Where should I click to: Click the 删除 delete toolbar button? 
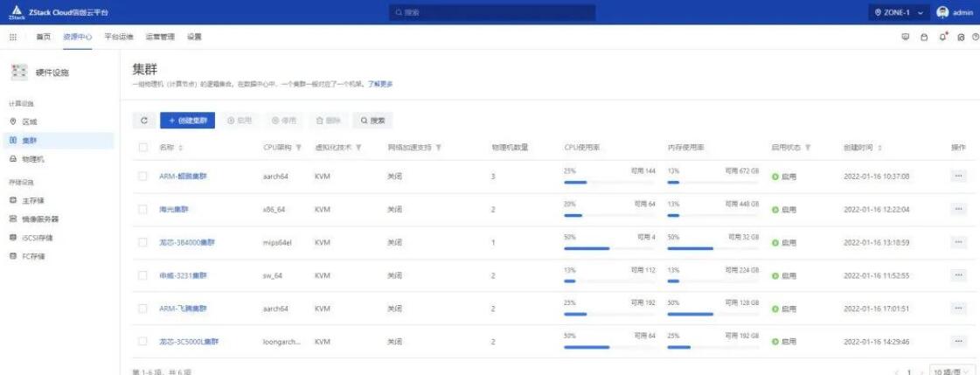pyautogui.click(x=328, y=121)
